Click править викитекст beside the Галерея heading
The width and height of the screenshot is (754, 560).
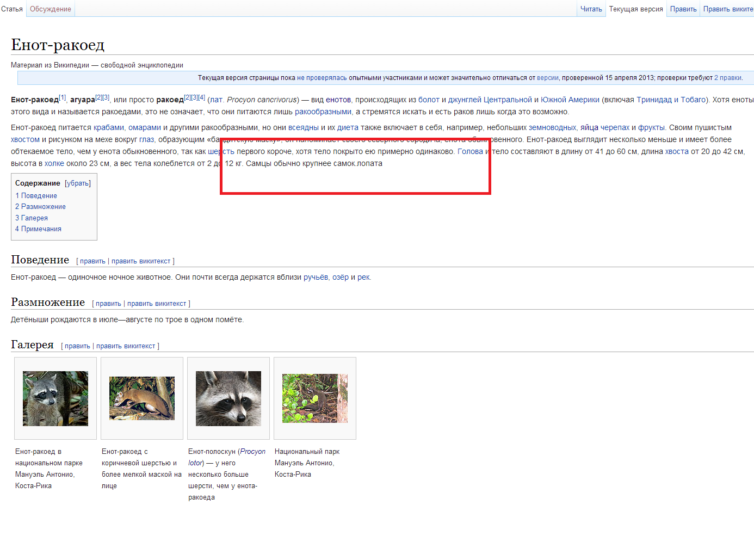pos(126,346)
